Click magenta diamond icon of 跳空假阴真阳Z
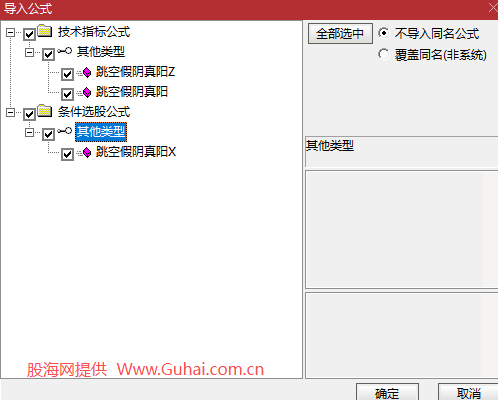Viewport: 498px width, 400px height. [87, 72]
